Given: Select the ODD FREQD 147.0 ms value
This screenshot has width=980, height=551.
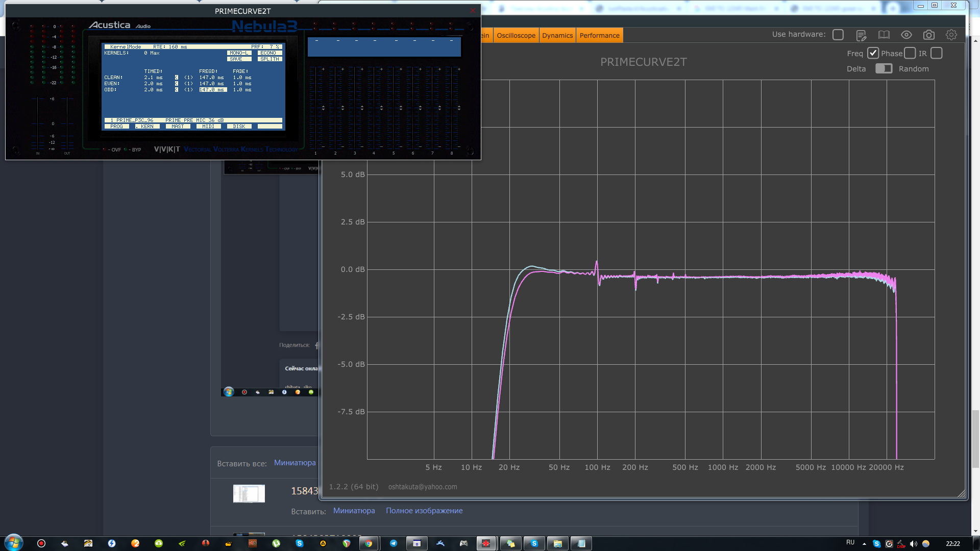Looking at the screenshot, I should point(213,90).
